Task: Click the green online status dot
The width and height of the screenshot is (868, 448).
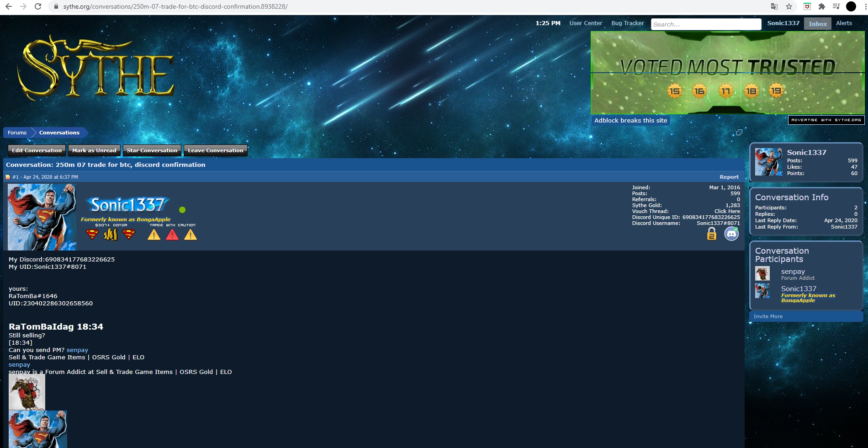Action: 182,210
